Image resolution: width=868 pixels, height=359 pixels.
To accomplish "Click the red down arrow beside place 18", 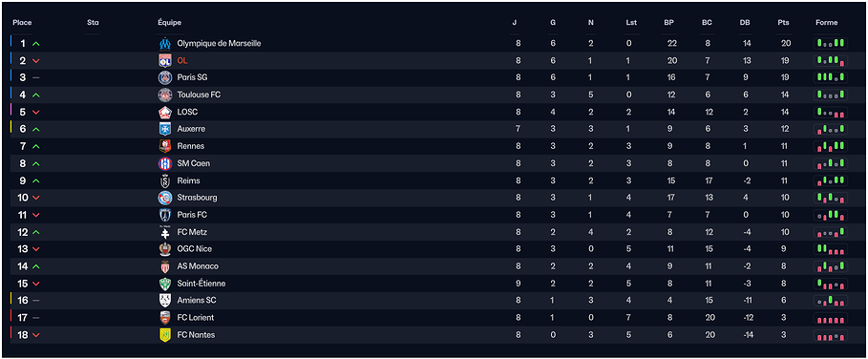I will 36,335.
